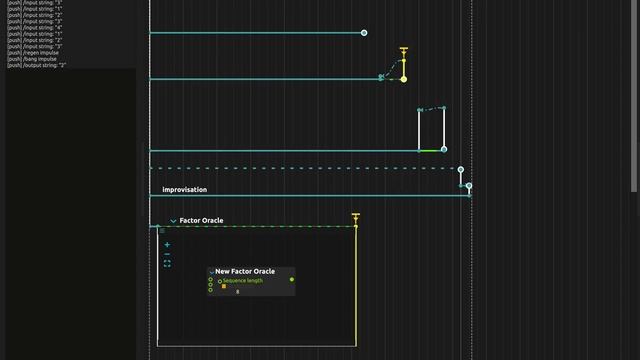Click the Sequence length port circle
This screenshot has width=640, height=360.
pyautogui.click(x=220, y=281)
